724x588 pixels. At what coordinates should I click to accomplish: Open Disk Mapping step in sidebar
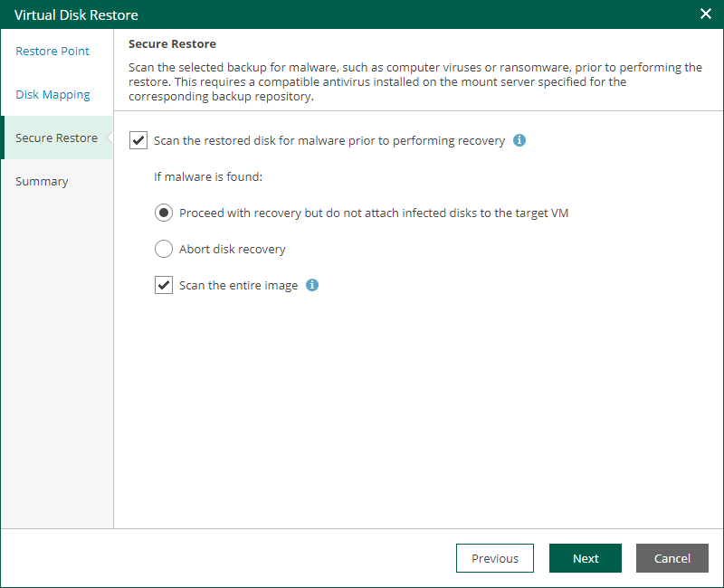click(52, 94)
